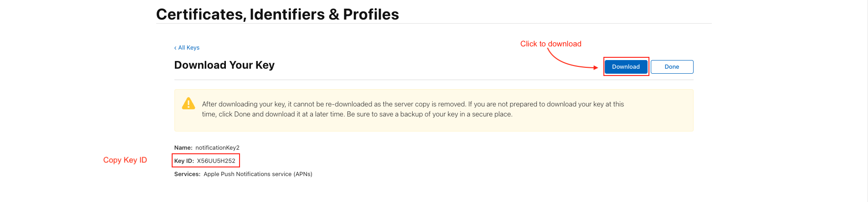Click the Services label
The image size is (868, 202).
[187, 174]
